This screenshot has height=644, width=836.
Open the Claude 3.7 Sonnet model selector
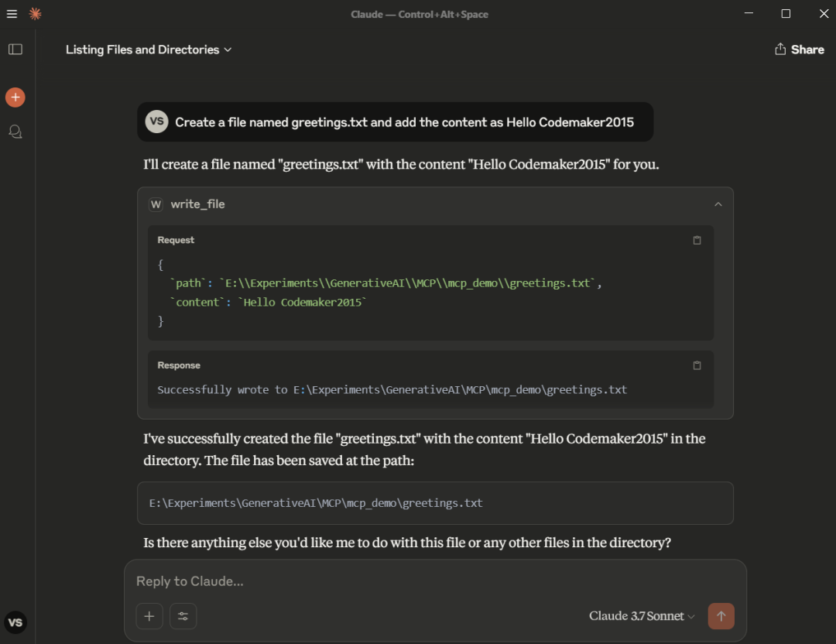click(642, 616)
